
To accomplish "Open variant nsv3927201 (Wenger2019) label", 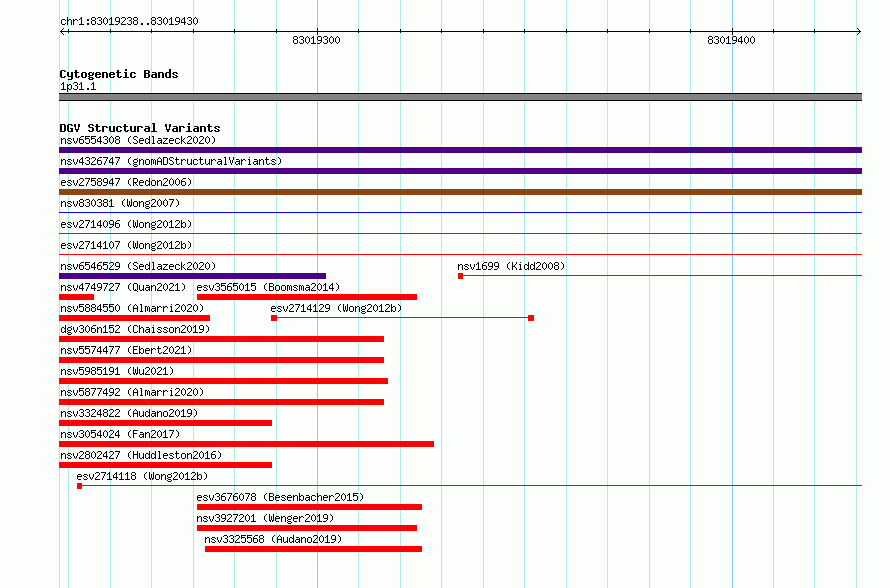I will coord(265,518).
